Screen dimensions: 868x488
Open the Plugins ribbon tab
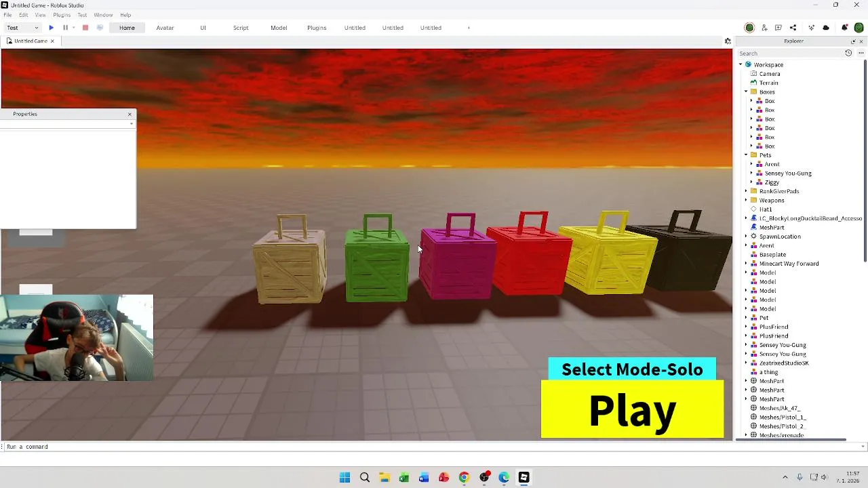(x=317, y=28)
